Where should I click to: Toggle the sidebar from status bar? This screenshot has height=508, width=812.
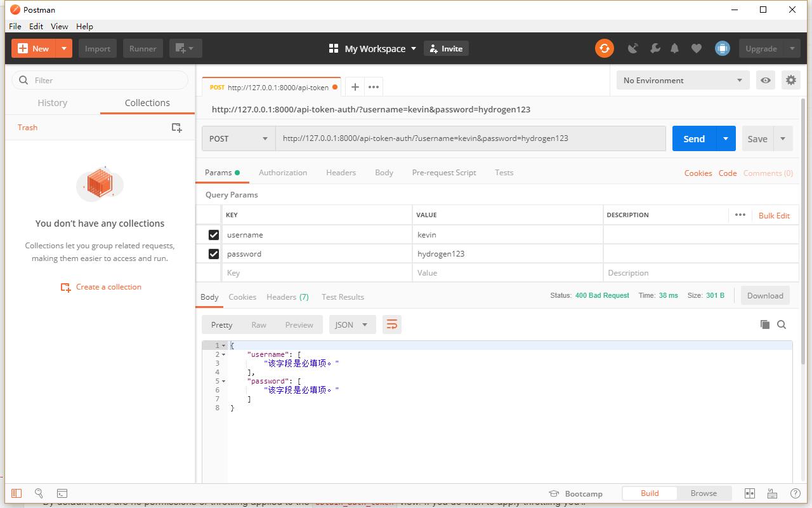coord(16,493)
